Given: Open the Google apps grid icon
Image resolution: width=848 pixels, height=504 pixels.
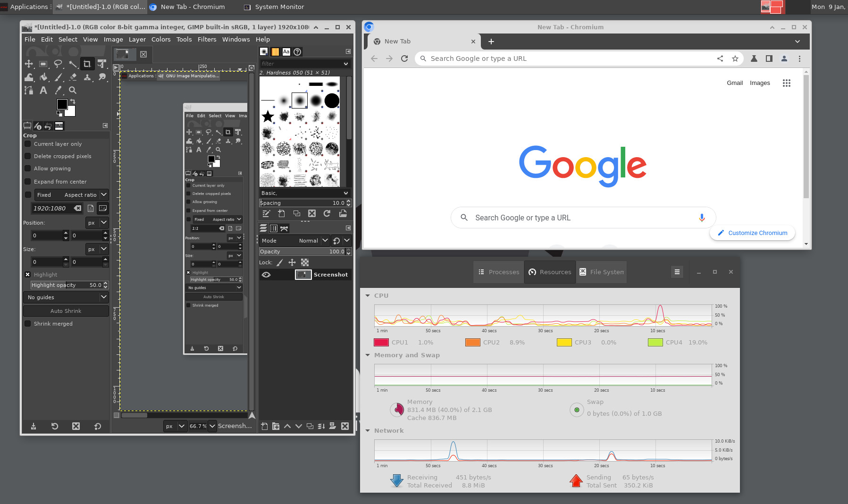Looking at the screenshot, I should point(786,83).
